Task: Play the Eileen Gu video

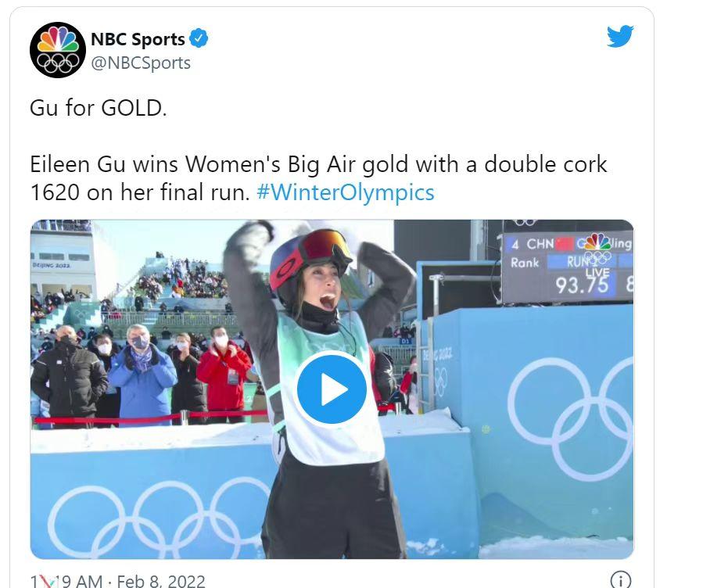Action: click(332, 389)
